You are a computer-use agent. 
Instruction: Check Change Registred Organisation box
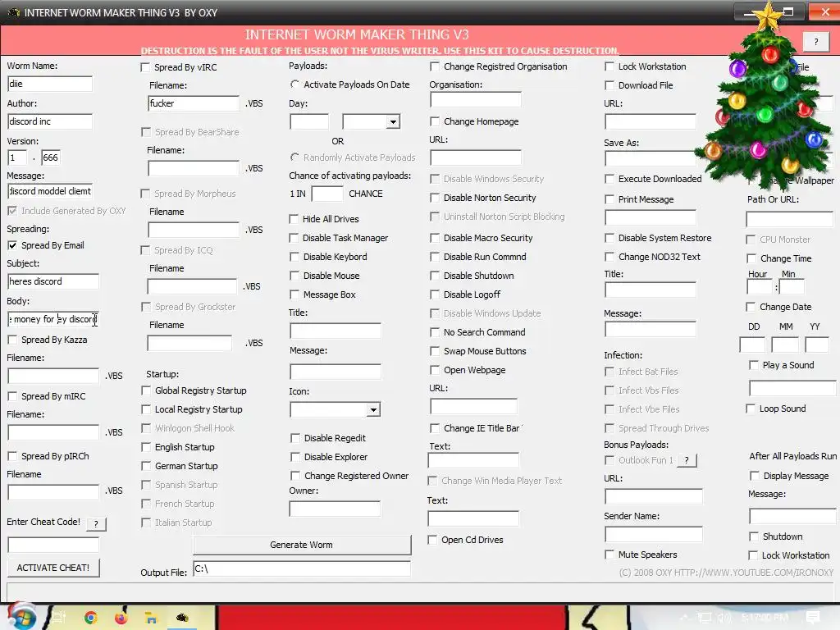click(435, 66)
